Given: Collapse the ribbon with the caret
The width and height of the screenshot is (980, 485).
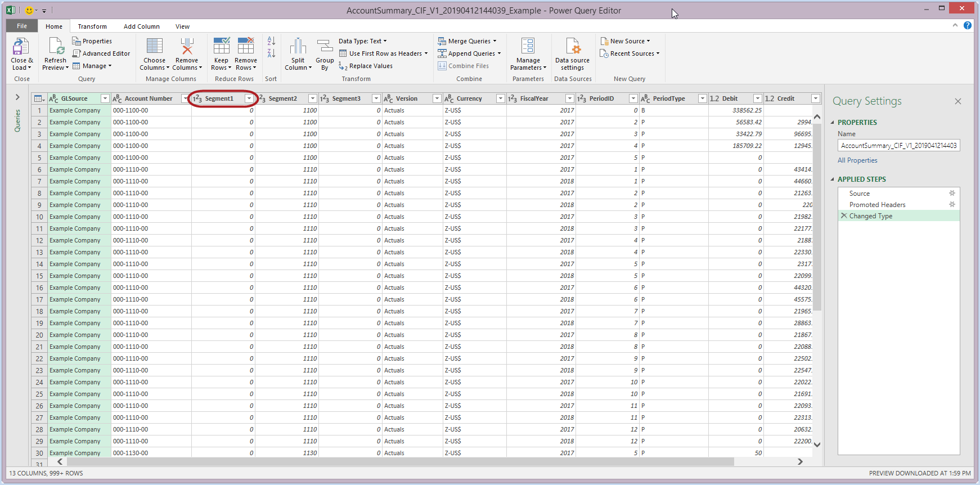Looking at the screenshot, I should (955, 25).
